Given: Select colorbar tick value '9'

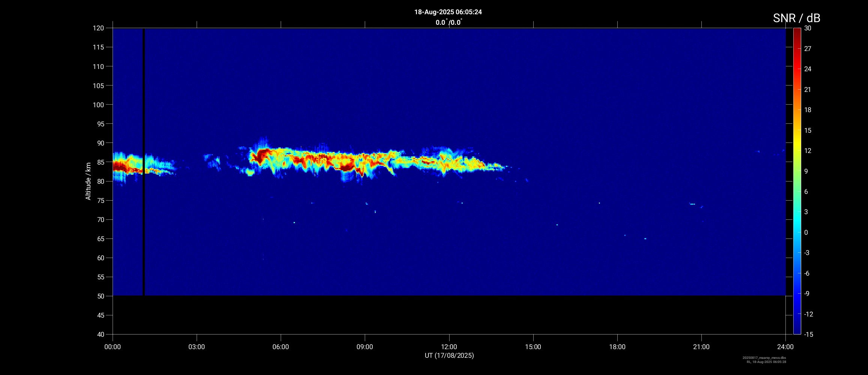Looking at the screenshot, I should coord(806,171).
